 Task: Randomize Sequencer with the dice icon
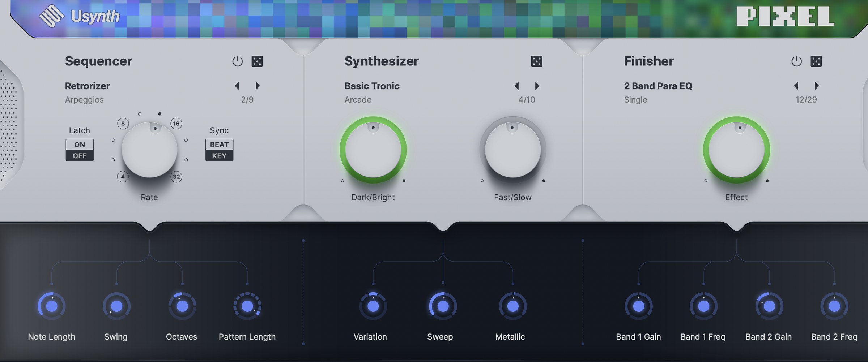point(257,61)
